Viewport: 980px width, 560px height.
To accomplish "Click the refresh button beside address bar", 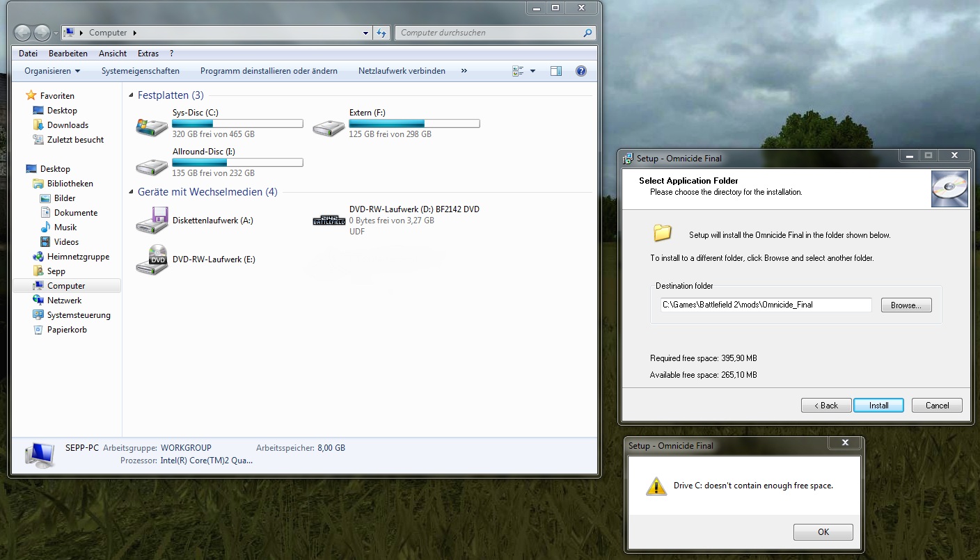I will coord(381,33).
